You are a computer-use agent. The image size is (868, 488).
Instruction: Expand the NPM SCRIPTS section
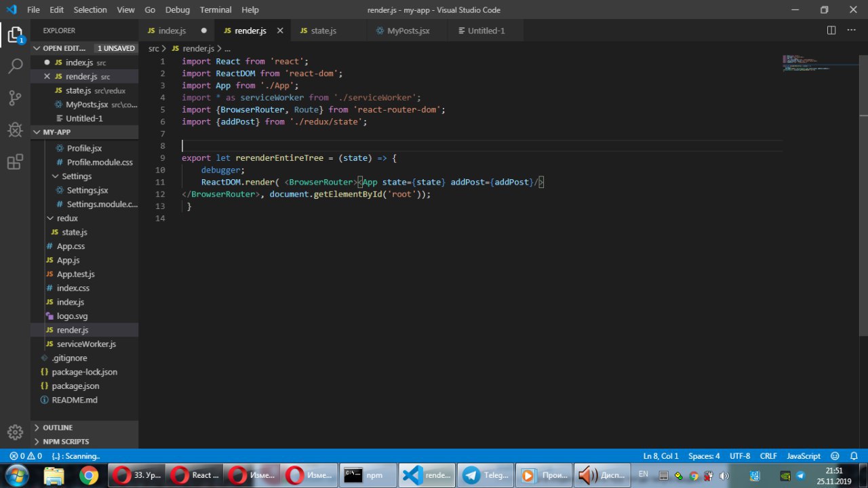(x=66, y=442)
